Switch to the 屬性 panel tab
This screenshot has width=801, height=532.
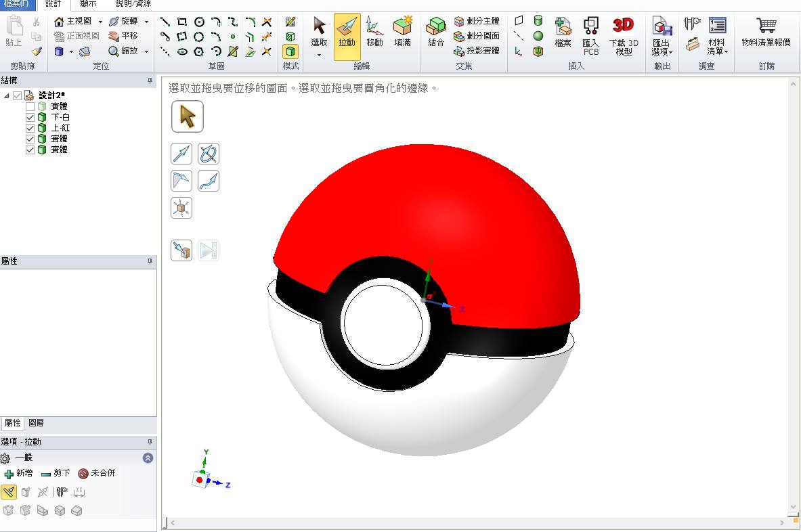pyautogui.click(x=12, y=423)
